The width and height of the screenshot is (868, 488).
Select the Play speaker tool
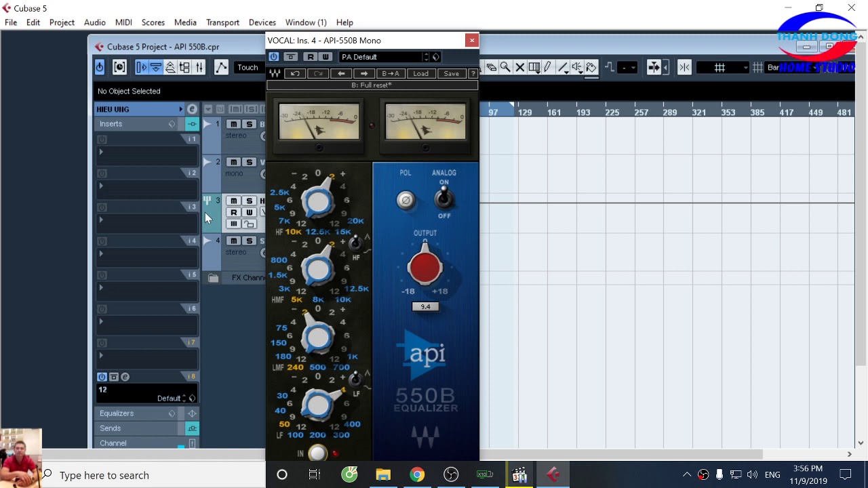pos(577,67)
